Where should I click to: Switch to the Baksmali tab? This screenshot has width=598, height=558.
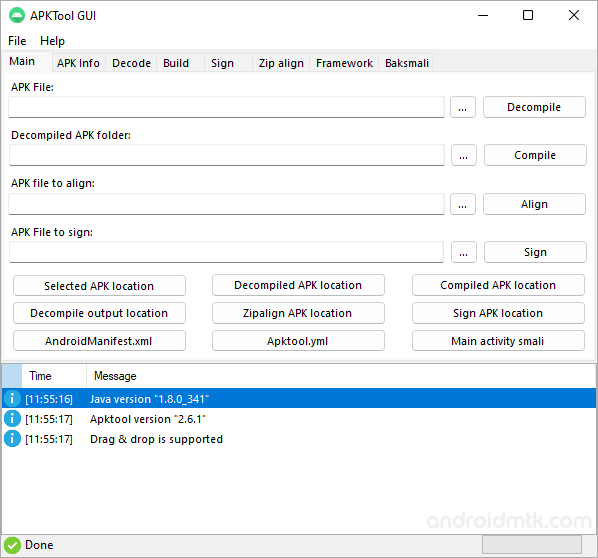(407, 63)
